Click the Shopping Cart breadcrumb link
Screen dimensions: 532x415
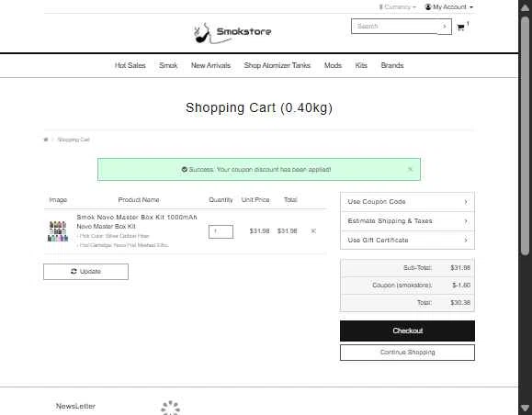click(74, 140)
